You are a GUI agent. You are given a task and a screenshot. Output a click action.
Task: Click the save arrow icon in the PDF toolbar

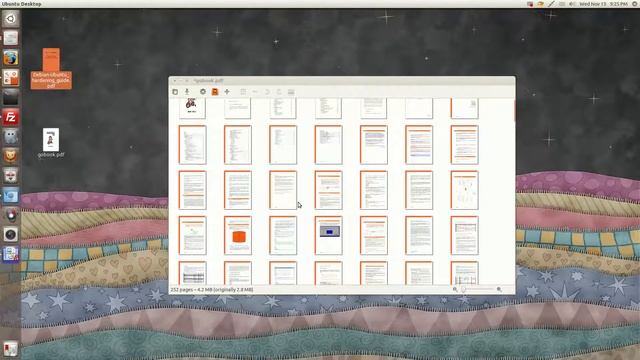(x=187, y=92)
